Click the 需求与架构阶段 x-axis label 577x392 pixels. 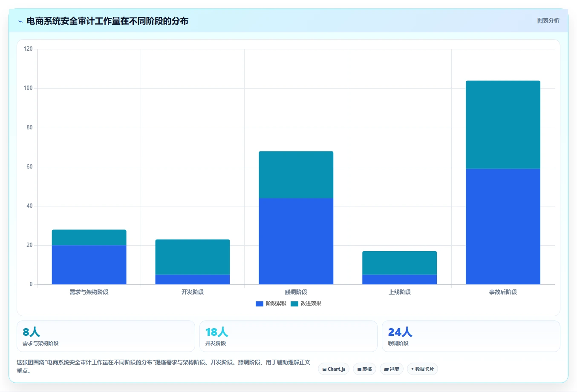tap(89, 292)
